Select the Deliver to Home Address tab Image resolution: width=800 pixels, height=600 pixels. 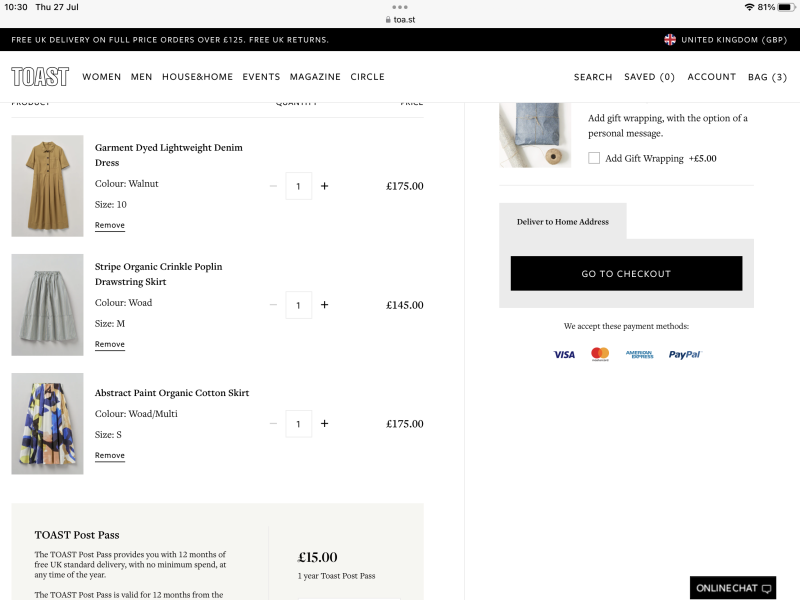click(563, 221)
